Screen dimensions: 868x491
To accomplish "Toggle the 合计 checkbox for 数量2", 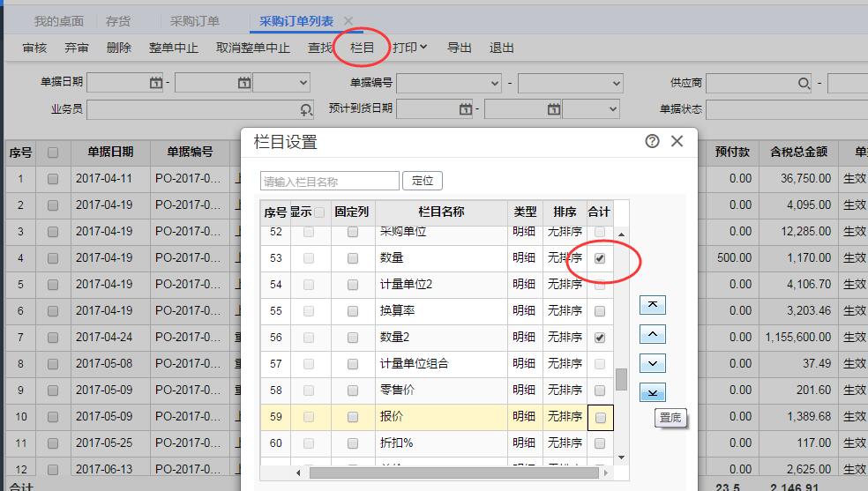I will click(600, 338).
